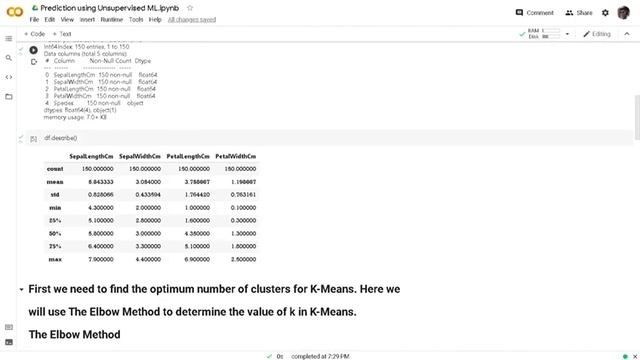Image resolution: width=640 pixels, height=360 pixels.
Task: Click into the df.describe() code cell
Action: pos(329,138)
